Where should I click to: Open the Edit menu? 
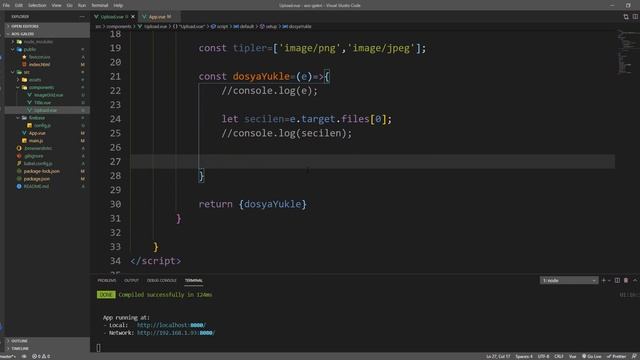(19, 5)
